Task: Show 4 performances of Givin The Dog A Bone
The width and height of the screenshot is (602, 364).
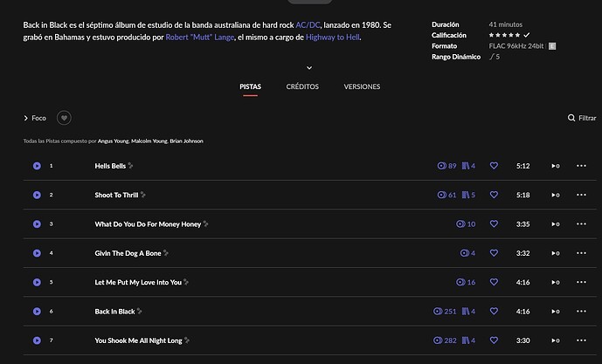Action: (x=467, y=253)
